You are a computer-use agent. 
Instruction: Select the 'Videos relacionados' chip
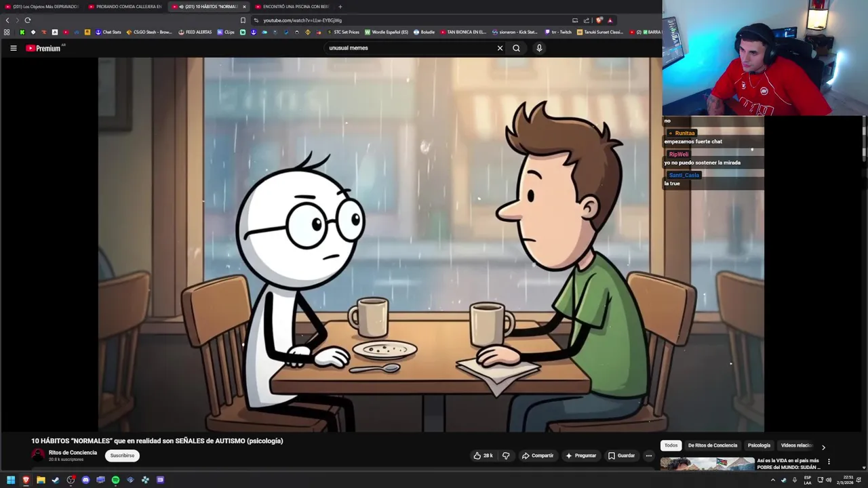(797, 445)
